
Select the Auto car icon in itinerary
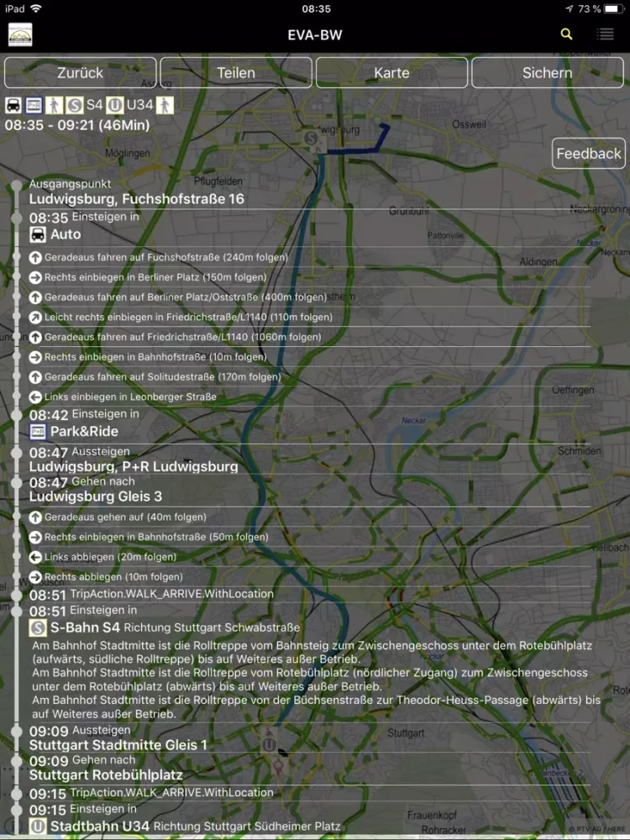click(x=38, y=234)
